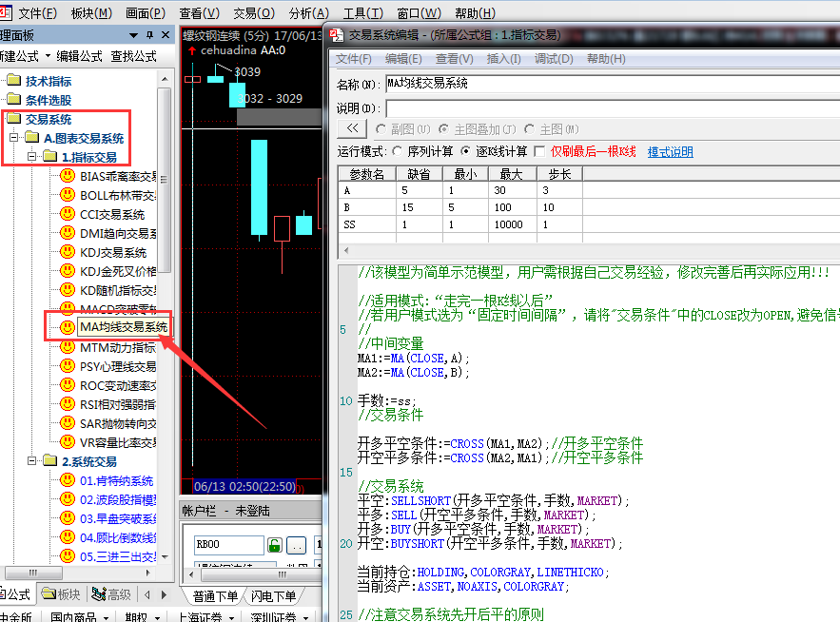Image resolution: width=840 pixels, height=622 pixels.
Task: Open the 文件(F) menu in main window
Action: [37, 13]
